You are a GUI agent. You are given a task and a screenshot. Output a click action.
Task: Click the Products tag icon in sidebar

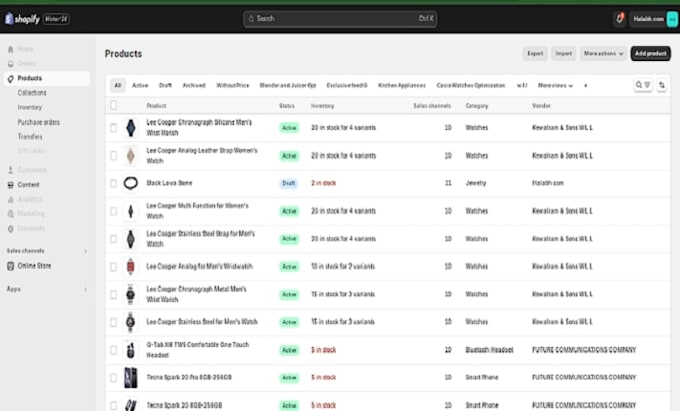point(10,78)
